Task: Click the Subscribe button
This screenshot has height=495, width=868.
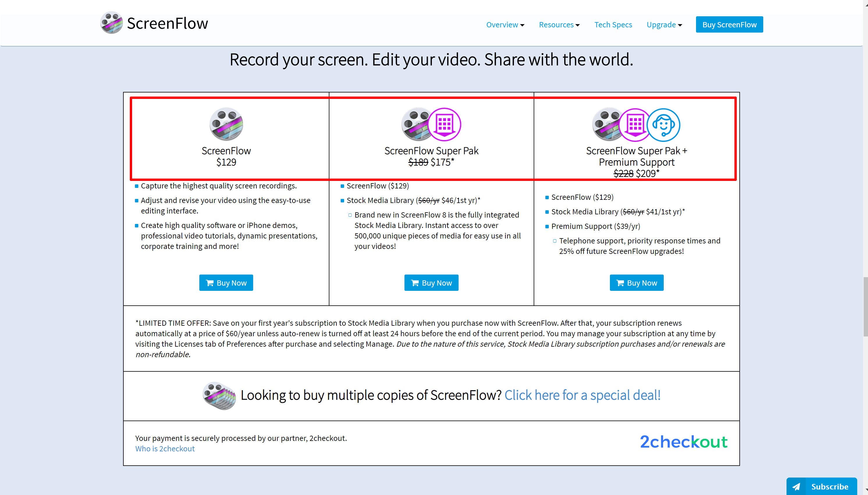Action: [821, 486]
